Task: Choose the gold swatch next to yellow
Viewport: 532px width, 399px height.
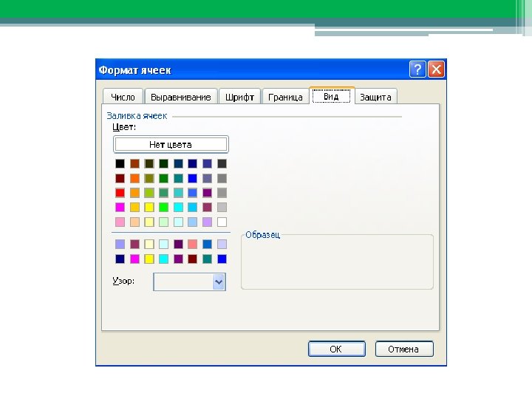Action: point(134,208)
